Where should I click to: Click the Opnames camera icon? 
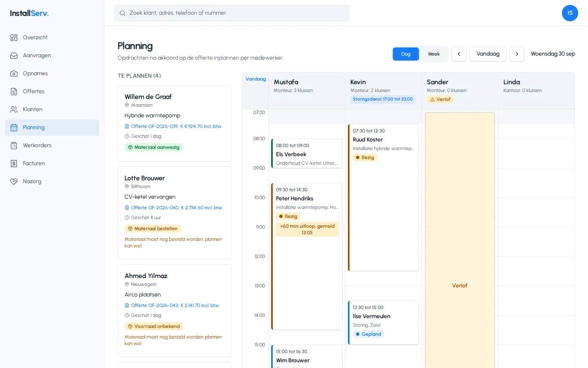(x=14, y=74)
